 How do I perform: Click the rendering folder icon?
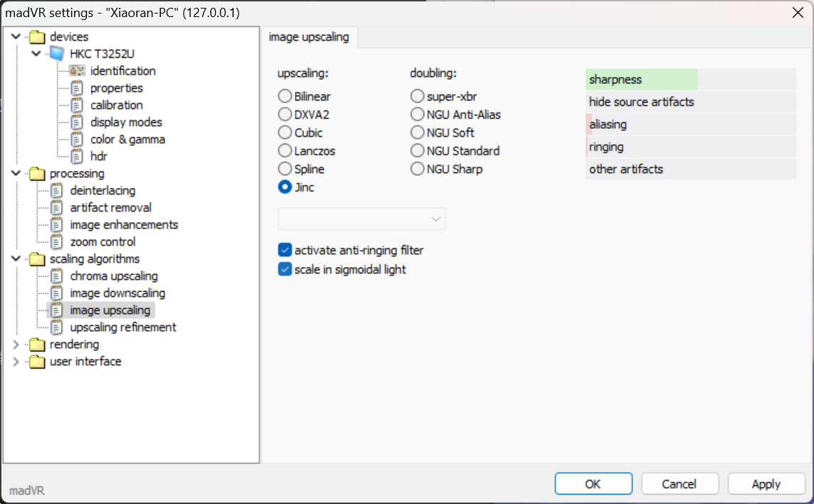pyautogui.click(x=37, y=345)
